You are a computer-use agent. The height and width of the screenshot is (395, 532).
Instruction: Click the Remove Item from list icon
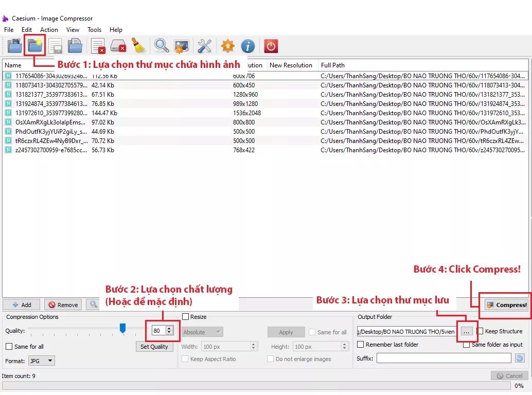click(98, 46)
